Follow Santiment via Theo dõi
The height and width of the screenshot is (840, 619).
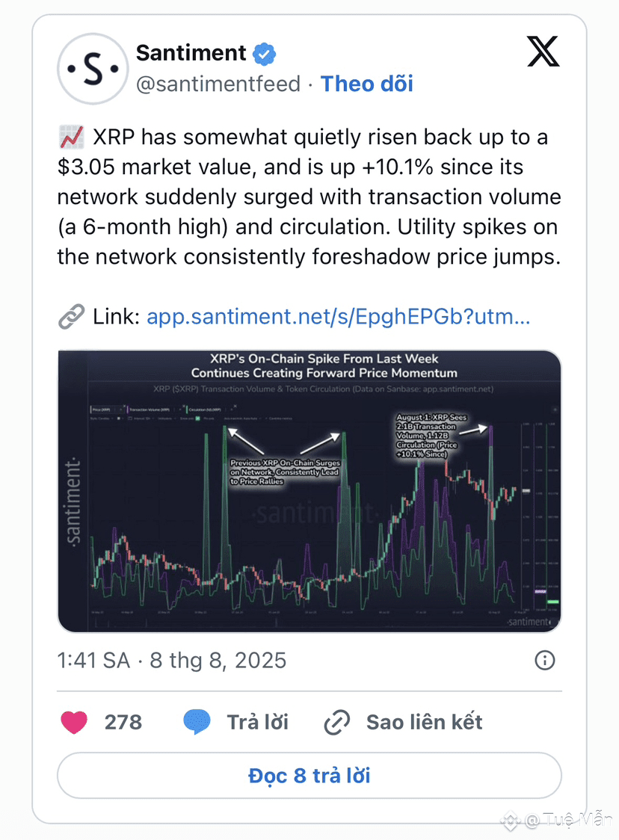(x=366, y=84)
